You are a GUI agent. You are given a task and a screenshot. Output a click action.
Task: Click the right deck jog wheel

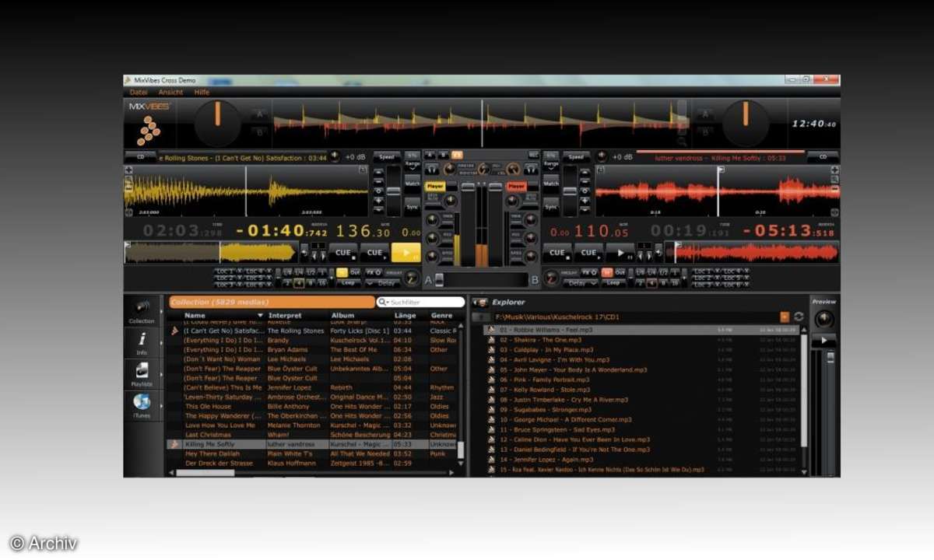coord(746,124)
